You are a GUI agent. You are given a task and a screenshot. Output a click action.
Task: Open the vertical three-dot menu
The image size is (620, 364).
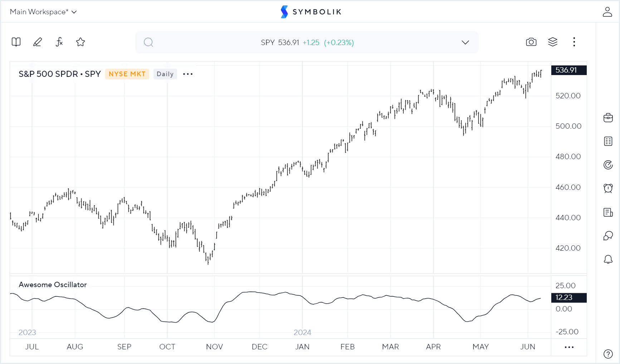click(x=574, y=42)
